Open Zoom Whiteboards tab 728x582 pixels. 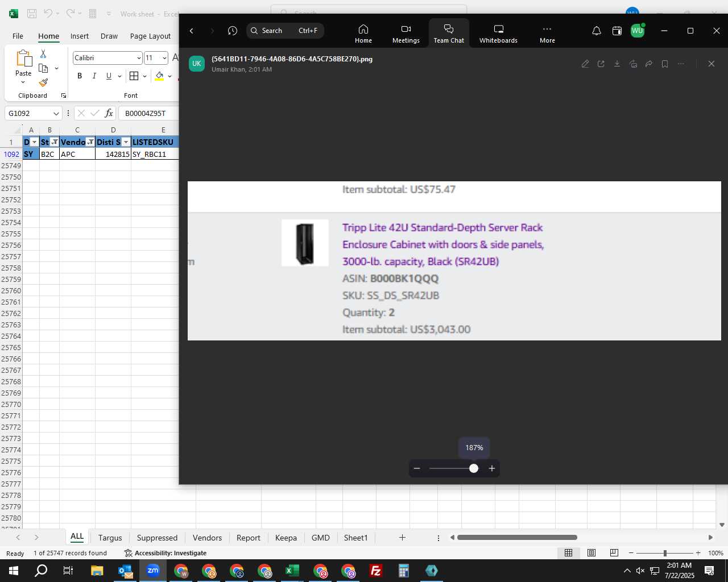tap(498, 34)
